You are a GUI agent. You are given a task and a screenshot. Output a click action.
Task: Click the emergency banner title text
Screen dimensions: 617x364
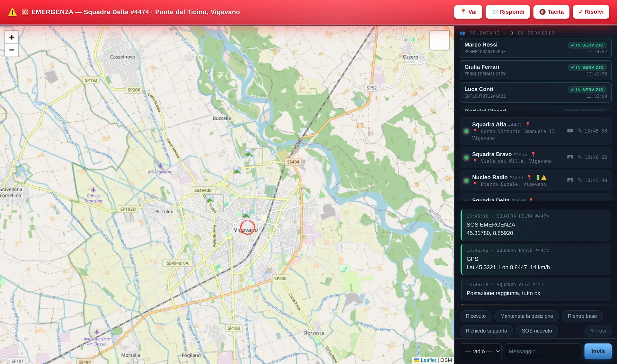[135, 12]
